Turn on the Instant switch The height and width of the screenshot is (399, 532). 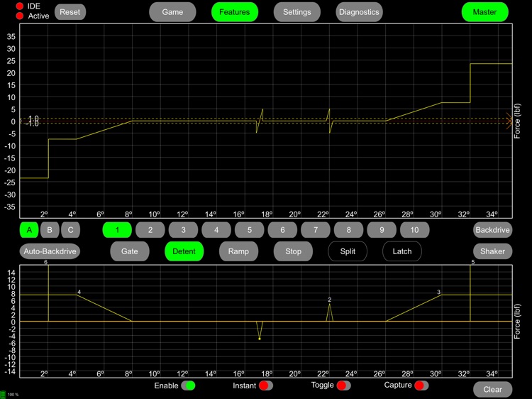(265, 386)
